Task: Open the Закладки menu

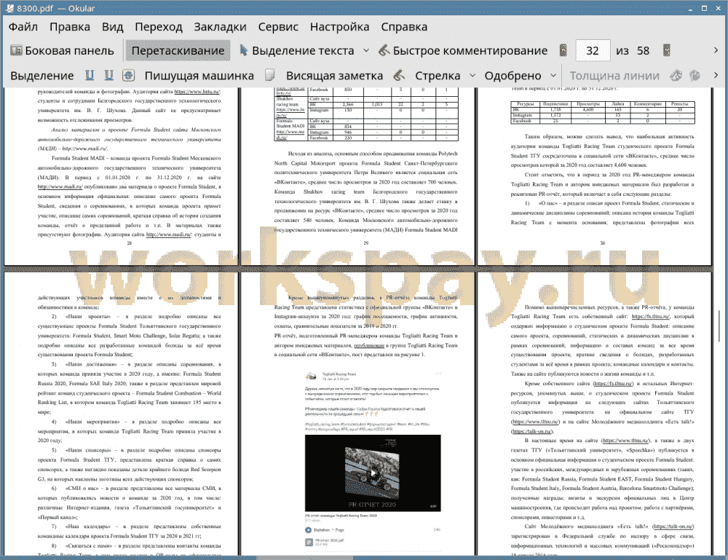Action: (x=220, y=27)
